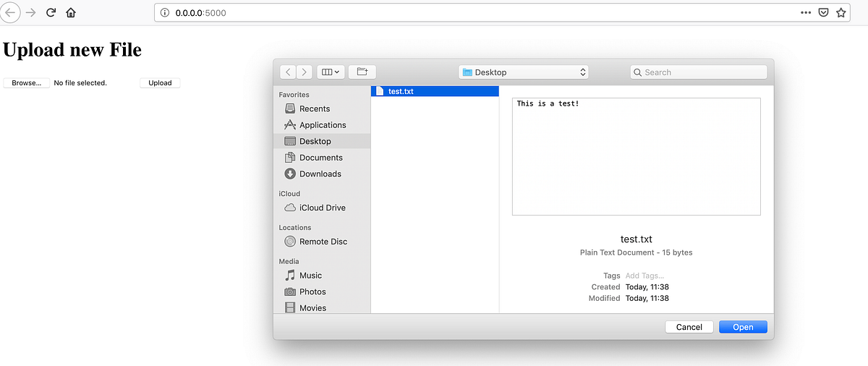The height and width of the screenshot is (366, 868).
Task: Select Applications in the sidebar
Action: (x=323, y=125)
